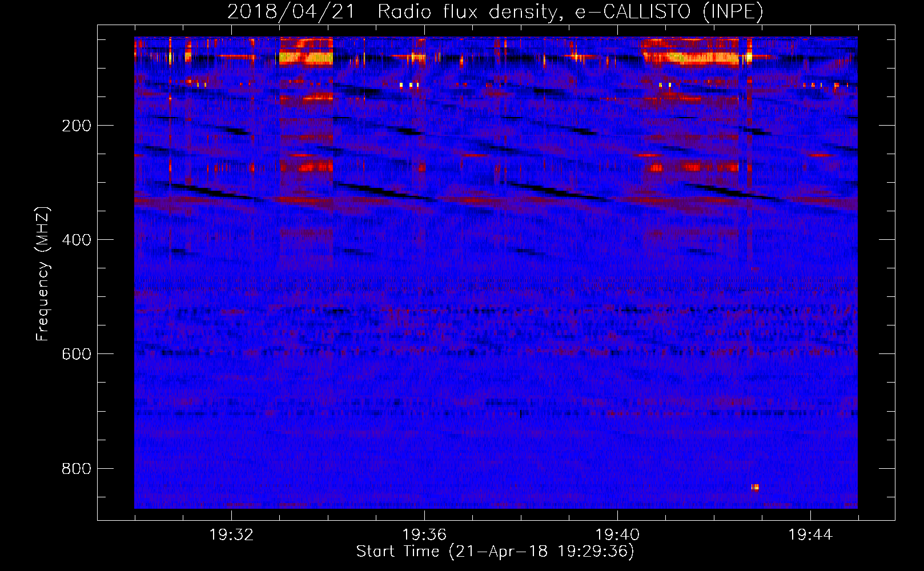The image size is (924, 571).
Task: Click the 'Start Time (21-Apr-18 19:29:36)' label
Action: point(496,552)
